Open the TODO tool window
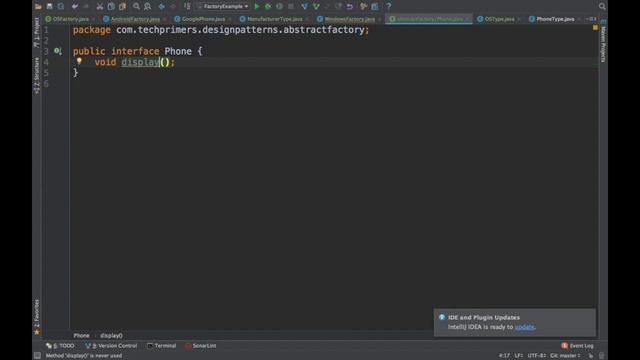640x360 pixels. [x=60, y=346]
